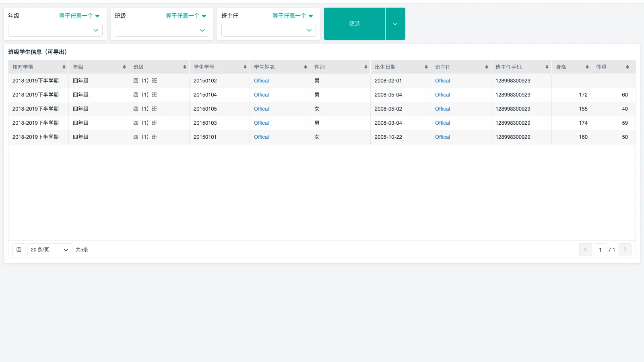The image size is (644, 362).
Task: Select student ID cell 20150104
Action: [219, 95]
